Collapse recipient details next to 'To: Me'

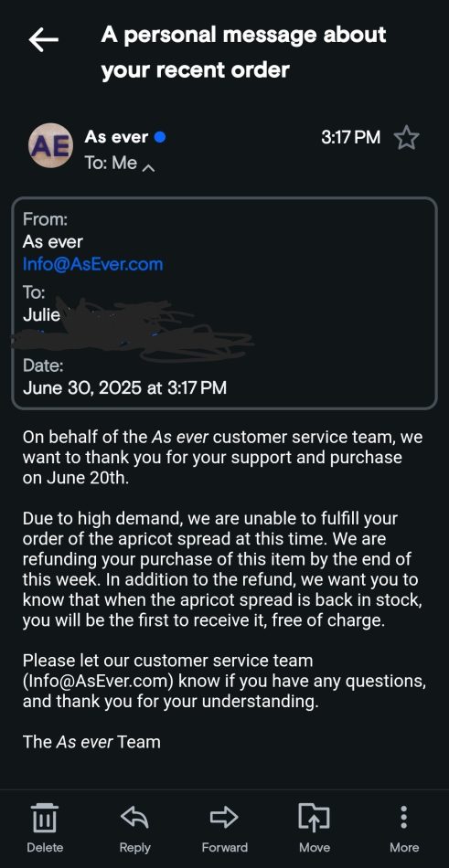click(x=148, y=166)
